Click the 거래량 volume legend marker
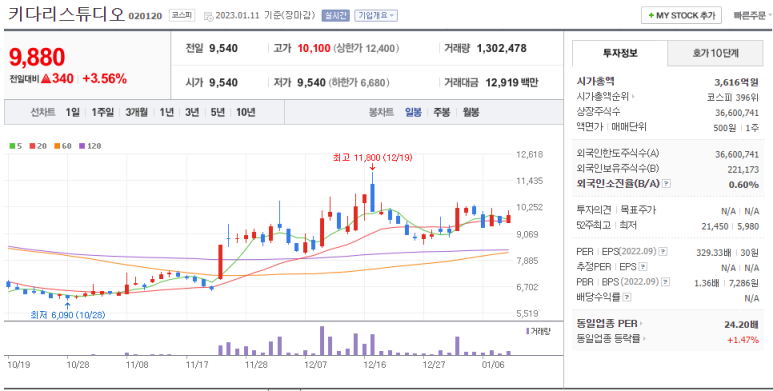This screenshot has height=391, width=773. pos(527,331)
